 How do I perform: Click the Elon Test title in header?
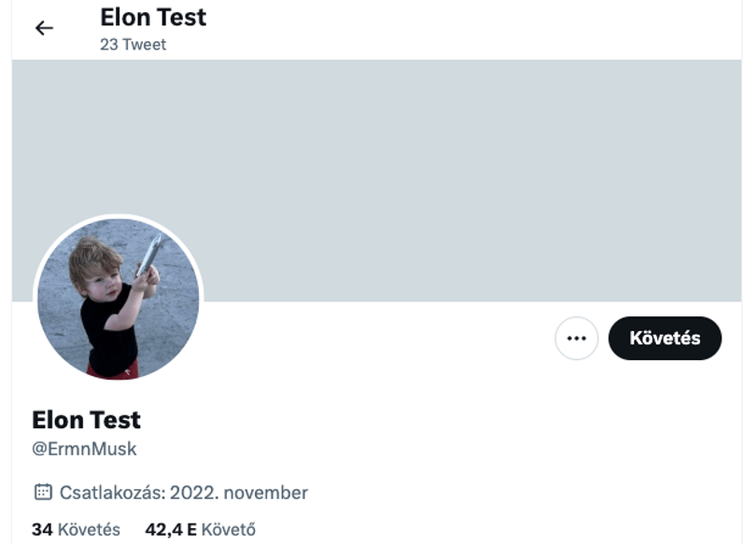[x=153, y=18]
